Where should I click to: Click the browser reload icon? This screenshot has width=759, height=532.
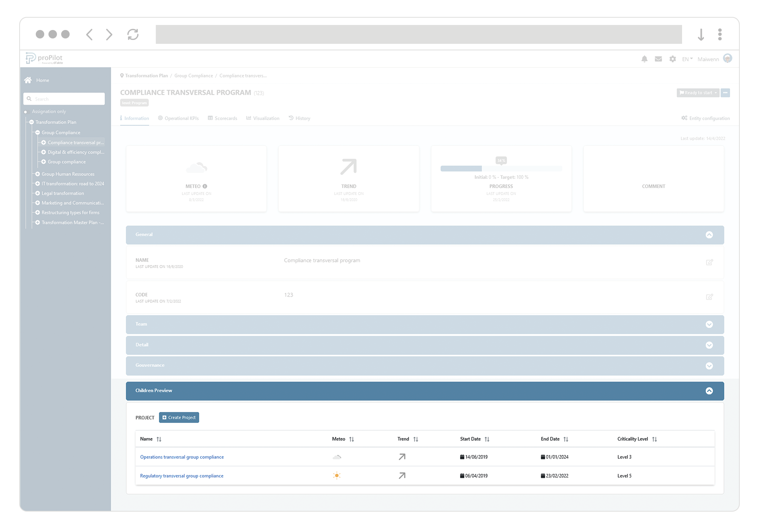(x=133, y=34)
